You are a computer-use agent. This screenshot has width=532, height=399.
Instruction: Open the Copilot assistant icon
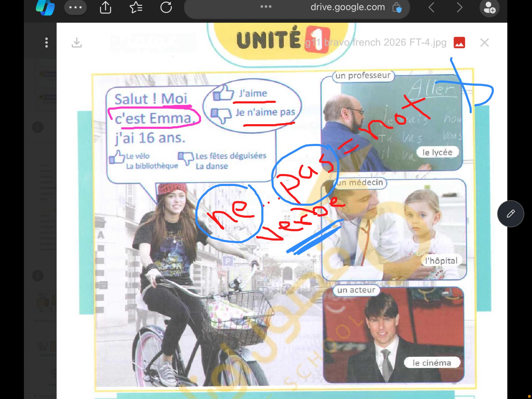45,8
